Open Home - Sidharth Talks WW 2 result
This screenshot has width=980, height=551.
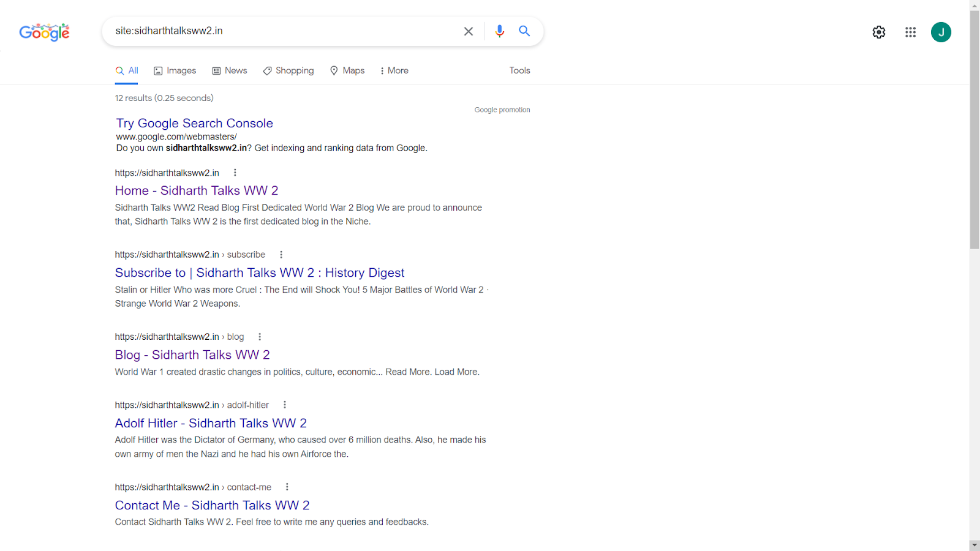(197, 190)
